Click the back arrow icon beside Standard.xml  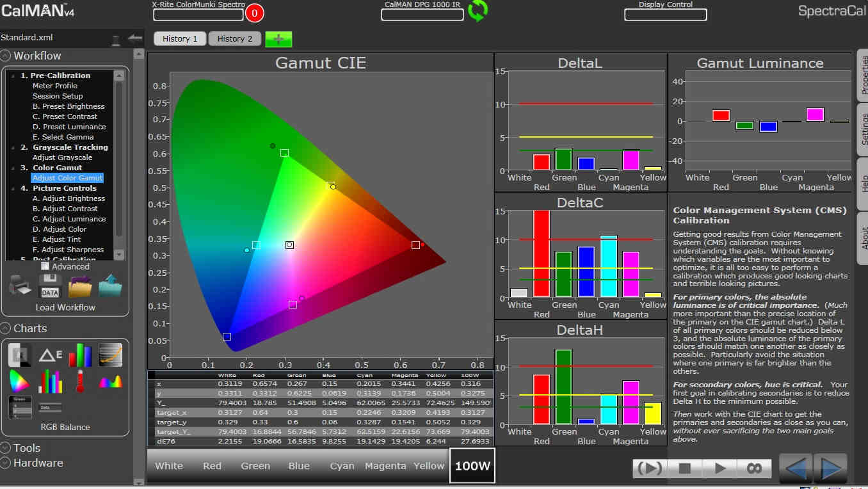[x=134, y=38]
